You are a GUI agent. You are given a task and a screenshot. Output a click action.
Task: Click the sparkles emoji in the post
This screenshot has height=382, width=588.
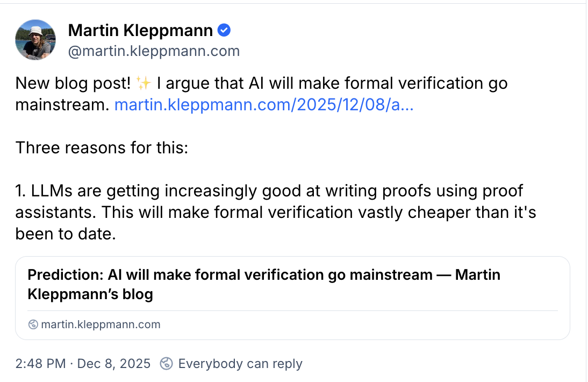(x=144, y=83)
